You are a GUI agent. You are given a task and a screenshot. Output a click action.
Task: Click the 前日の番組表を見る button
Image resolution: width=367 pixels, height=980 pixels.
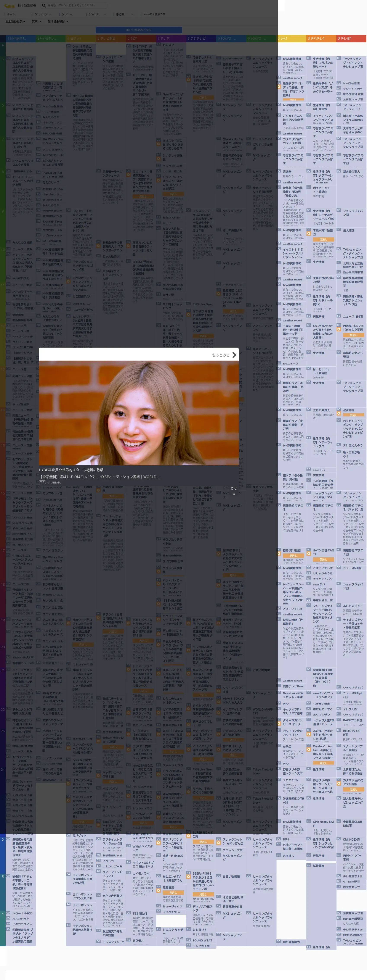tap(139, 30)
